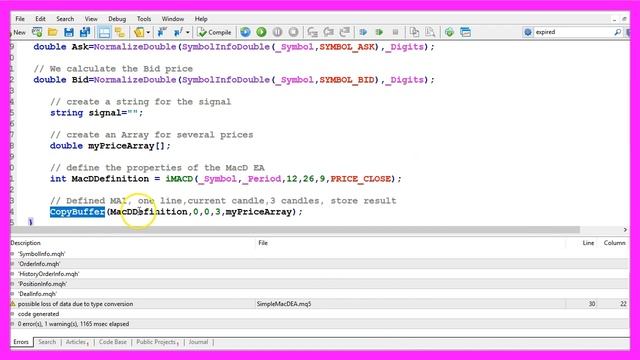Select '0 error(s), 1 warning(s)' result row

pos(320,324)
